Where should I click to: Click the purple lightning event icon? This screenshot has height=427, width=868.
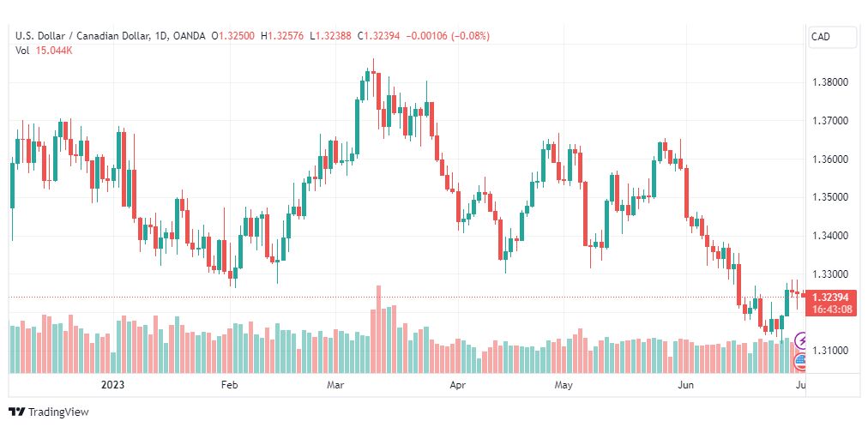pyautogui.click(x=800, y=340)
